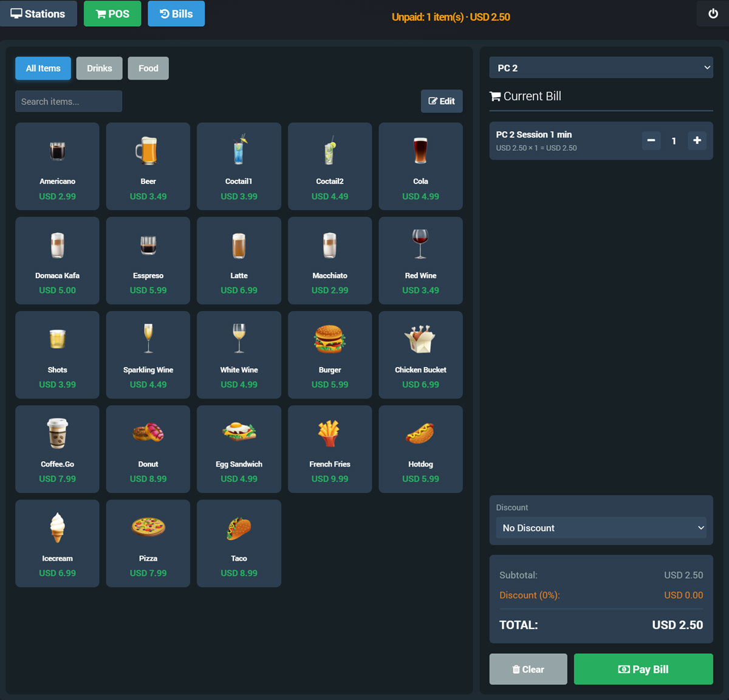The image size is (729, 700).
Task: Increase PC 2 Session quantity with plus
Action: point(697,140)
